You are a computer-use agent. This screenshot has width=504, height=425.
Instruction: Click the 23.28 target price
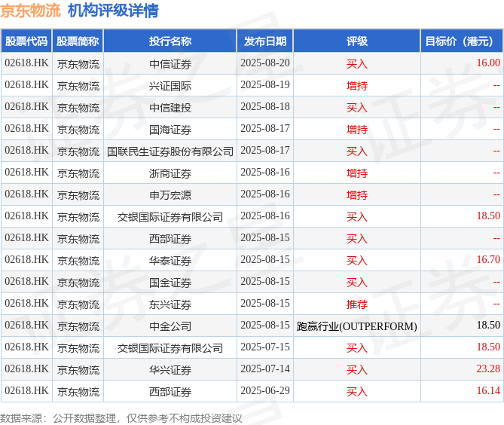point(488,368)
